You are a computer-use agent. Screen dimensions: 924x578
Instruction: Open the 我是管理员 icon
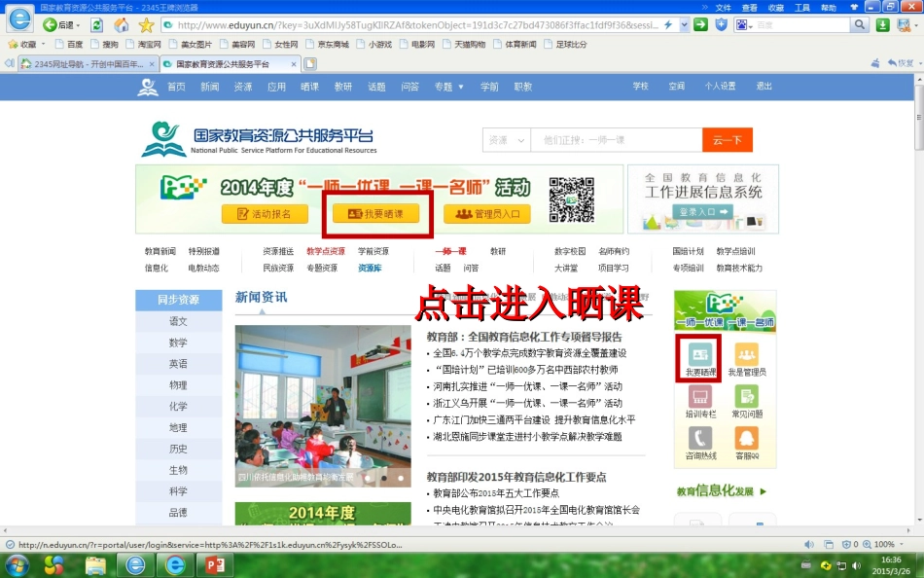tap(746, 356)
